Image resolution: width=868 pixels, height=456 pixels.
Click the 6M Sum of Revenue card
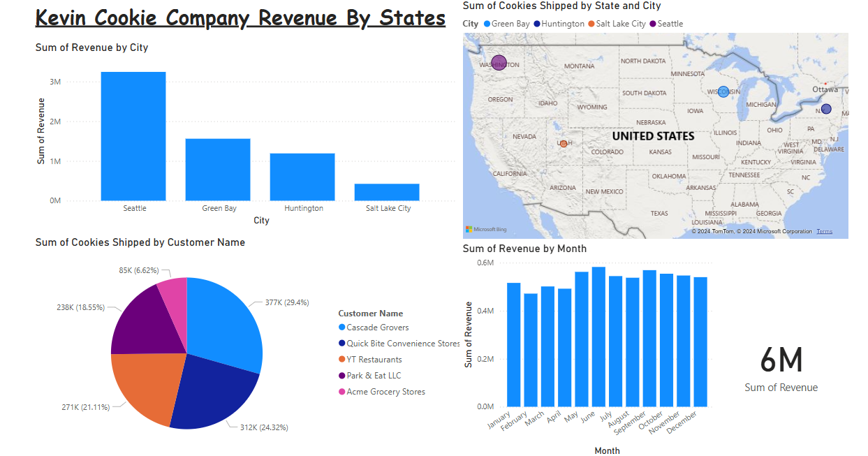(781, 369)
